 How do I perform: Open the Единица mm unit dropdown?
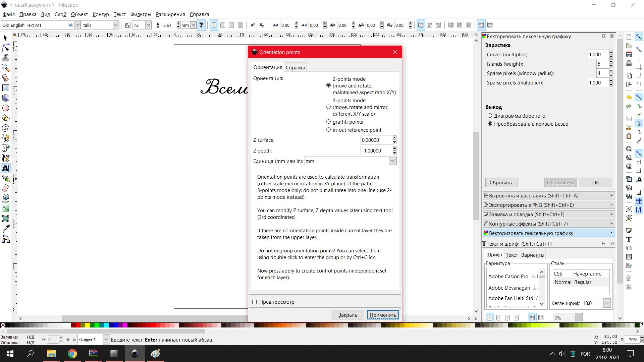click(x=392, y=161)
